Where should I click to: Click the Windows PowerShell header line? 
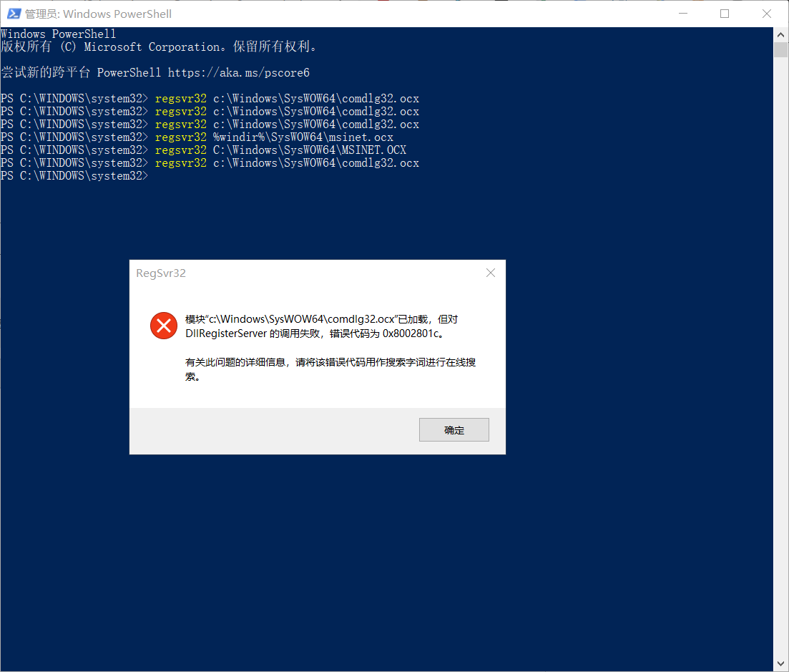[x=59, y=34]
